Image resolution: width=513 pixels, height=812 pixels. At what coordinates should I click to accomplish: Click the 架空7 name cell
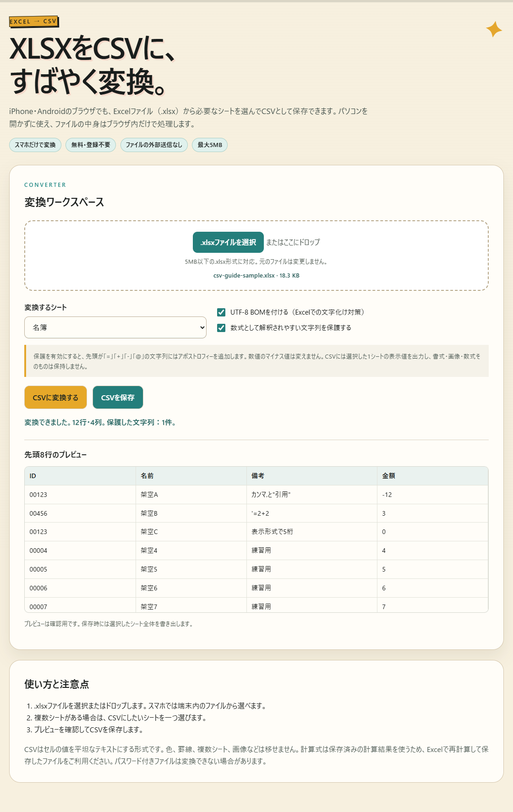tap(191, 605)
